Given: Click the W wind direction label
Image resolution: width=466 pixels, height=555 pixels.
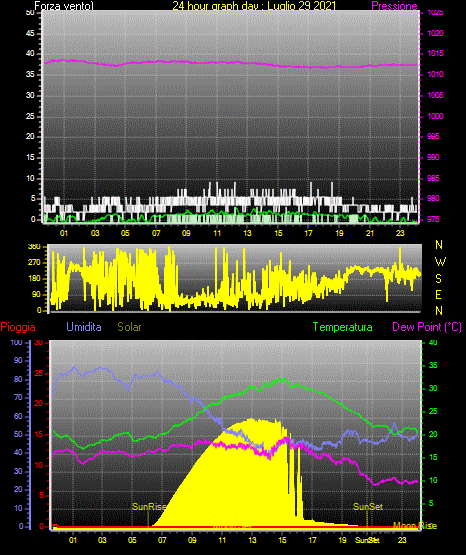Looking at the screenshot, I should (x=440, y=262).
